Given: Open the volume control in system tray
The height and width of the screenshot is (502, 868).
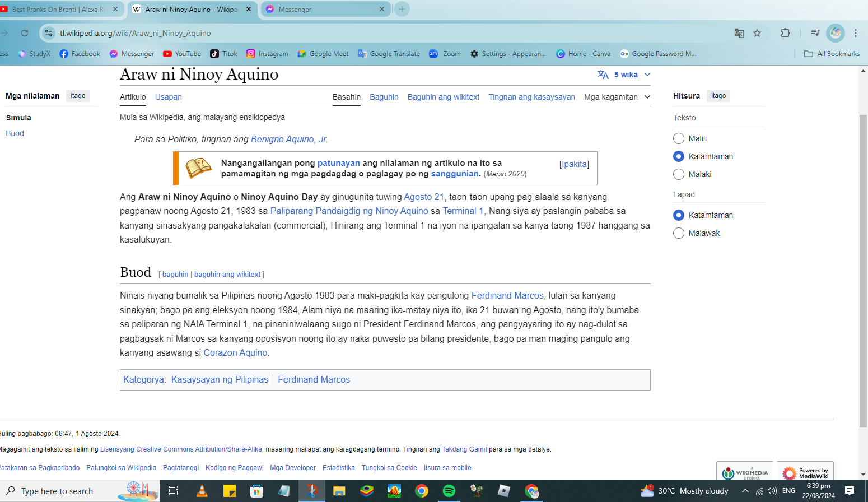Looking at the screenshot, I should (772, 491).
